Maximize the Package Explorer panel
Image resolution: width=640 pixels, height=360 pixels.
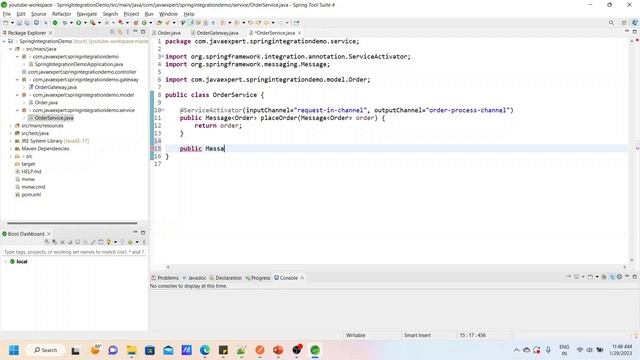coord(143,32)
